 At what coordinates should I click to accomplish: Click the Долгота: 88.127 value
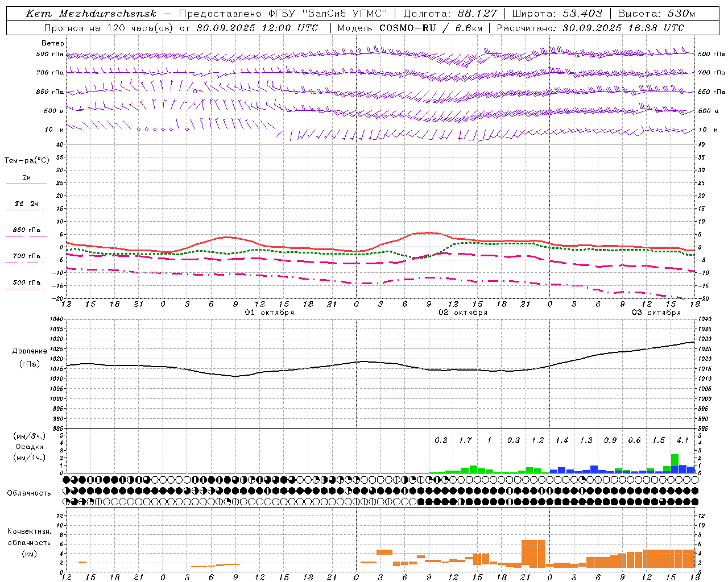click(x=450, y=14)
